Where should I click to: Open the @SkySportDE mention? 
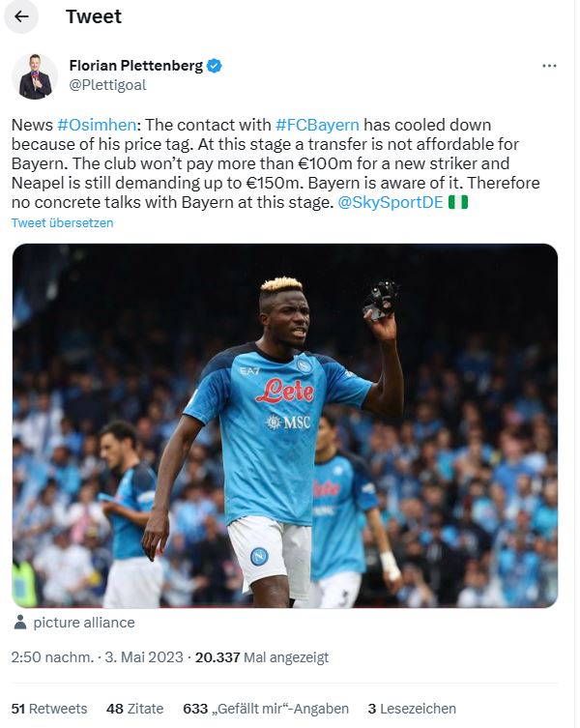click(391, 202)
